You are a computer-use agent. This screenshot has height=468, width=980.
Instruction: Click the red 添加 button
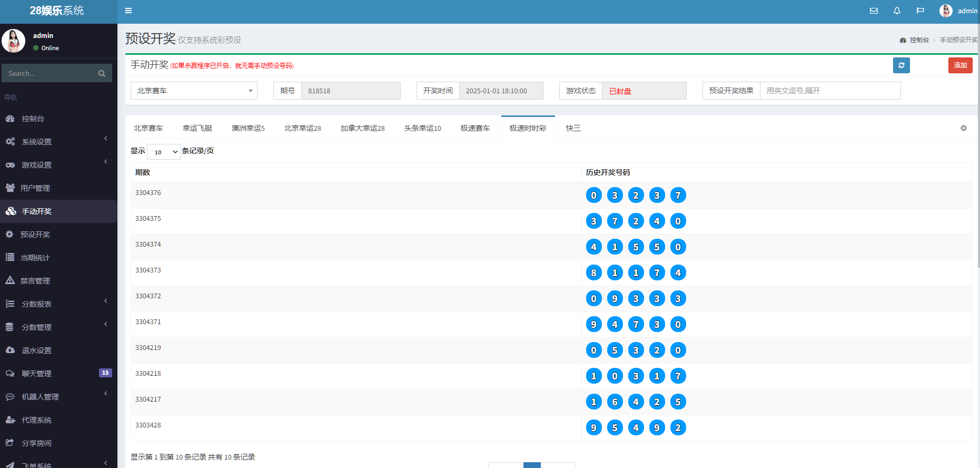[961, 65]
